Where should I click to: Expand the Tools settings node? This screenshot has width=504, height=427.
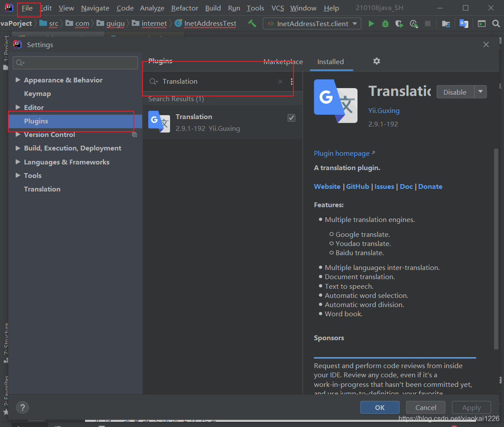point(18,175)
